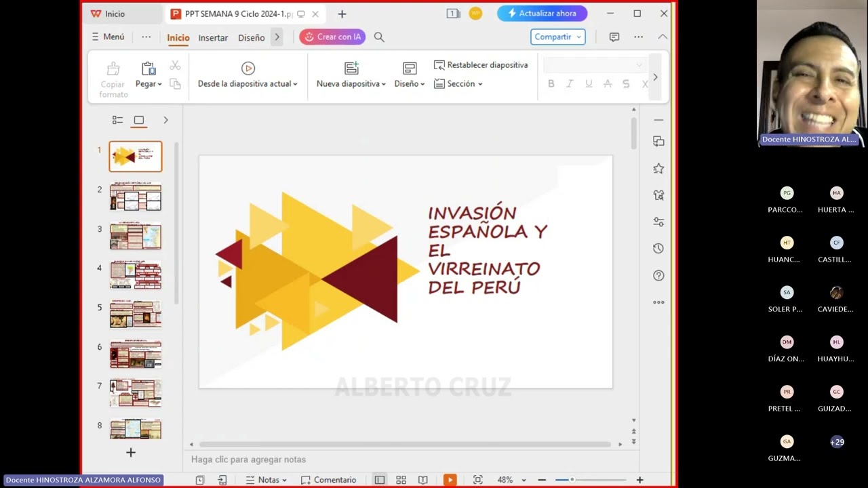868x488 pixels.
Task: Switch to reading view book icon
Action: [x=423, y=480]
